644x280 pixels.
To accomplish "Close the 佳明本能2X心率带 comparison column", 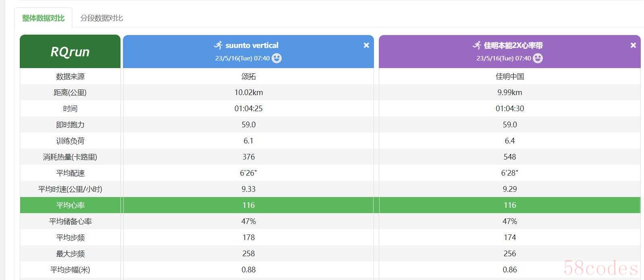I will click(633, 46).
